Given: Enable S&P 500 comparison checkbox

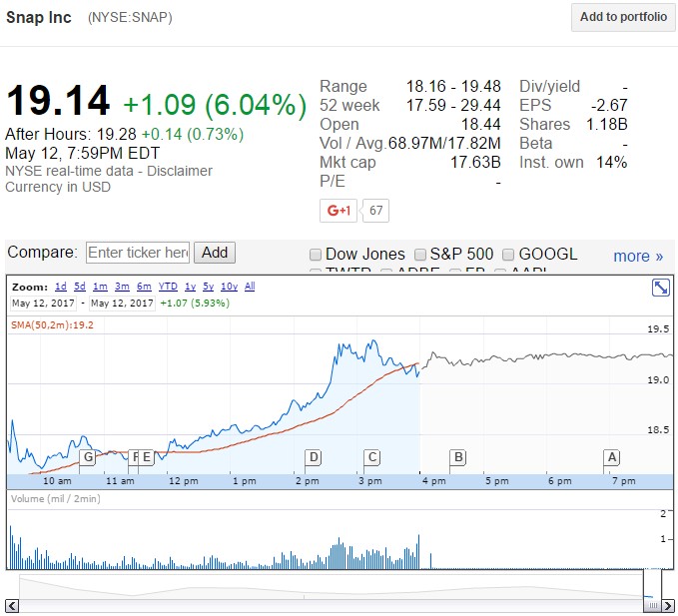Looking at the screenshot, I should click(x=419, y=255).
